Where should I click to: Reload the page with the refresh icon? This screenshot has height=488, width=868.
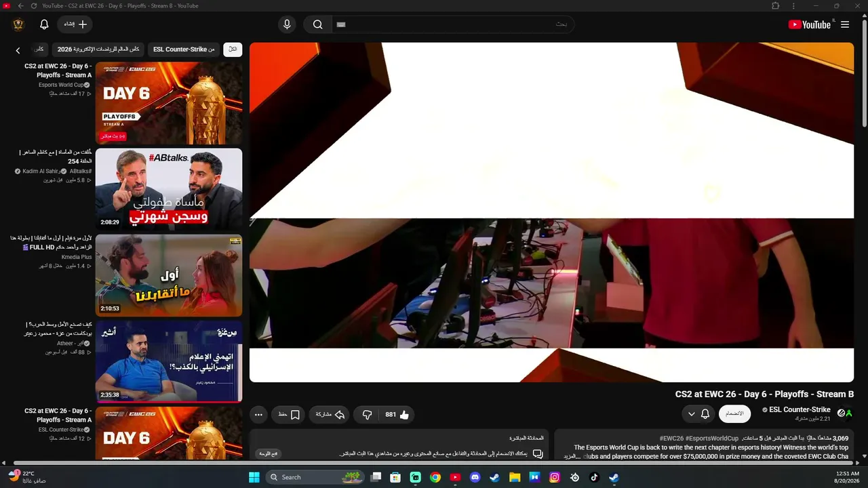pos(33,6)
